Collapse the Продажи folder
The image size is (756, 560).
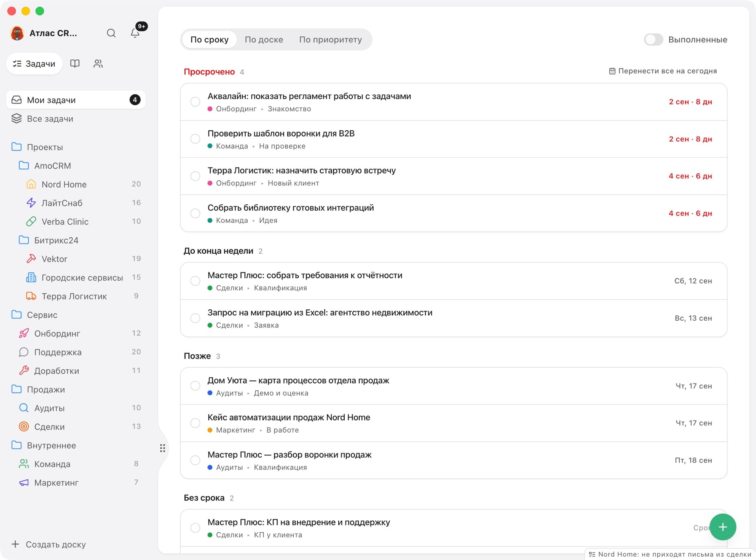click(76, 389)
